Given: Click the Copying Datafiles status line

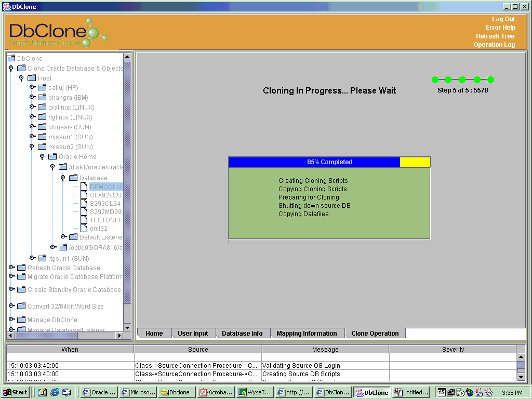Looking at the screenshot, I should (303, 214).
